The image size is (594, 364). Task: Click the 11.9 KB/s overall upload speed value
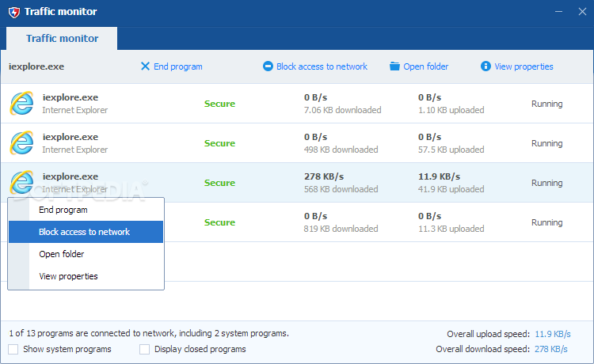(553, 334)
